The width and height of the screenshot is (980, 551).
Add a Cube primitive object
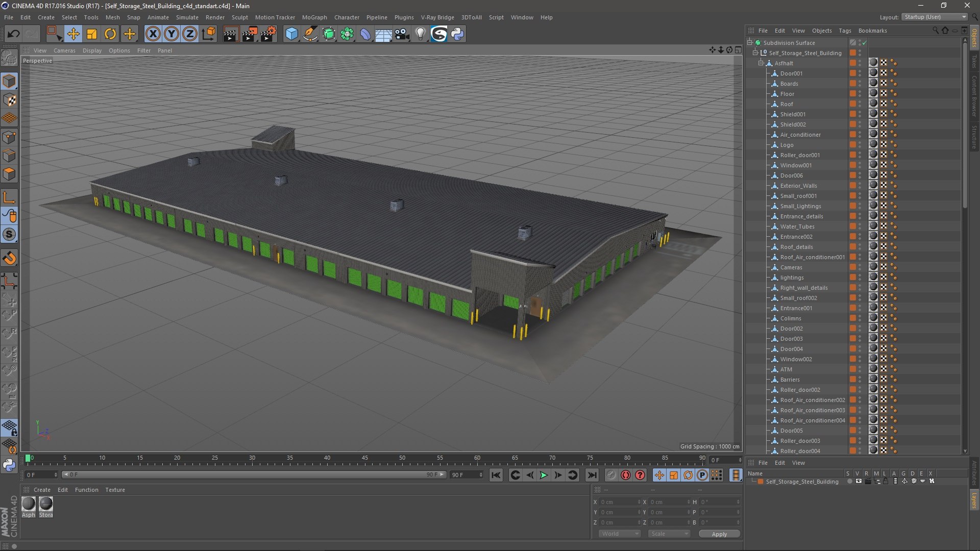click(291, 34)
